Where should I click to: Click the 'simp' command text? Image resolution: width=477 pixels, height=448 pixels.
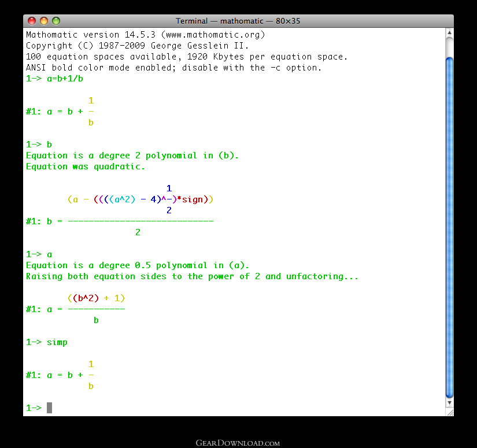57,342
